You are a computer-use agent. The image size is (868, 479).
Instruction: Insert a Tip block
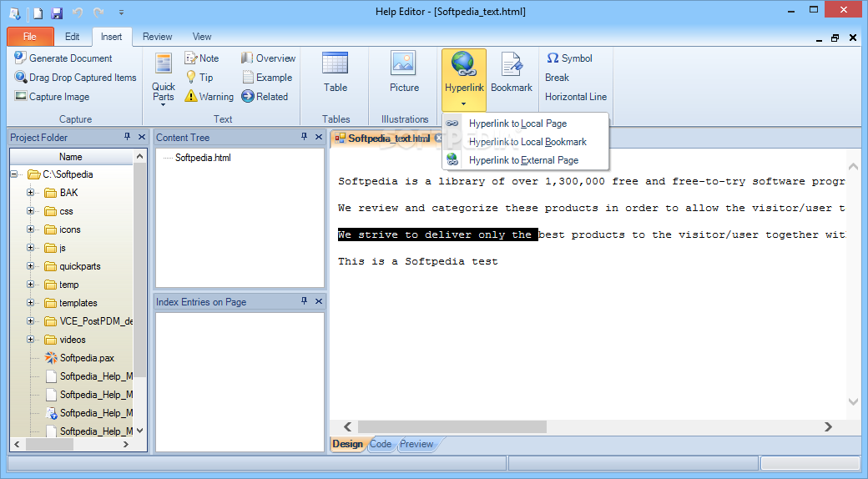coord(199,78)
